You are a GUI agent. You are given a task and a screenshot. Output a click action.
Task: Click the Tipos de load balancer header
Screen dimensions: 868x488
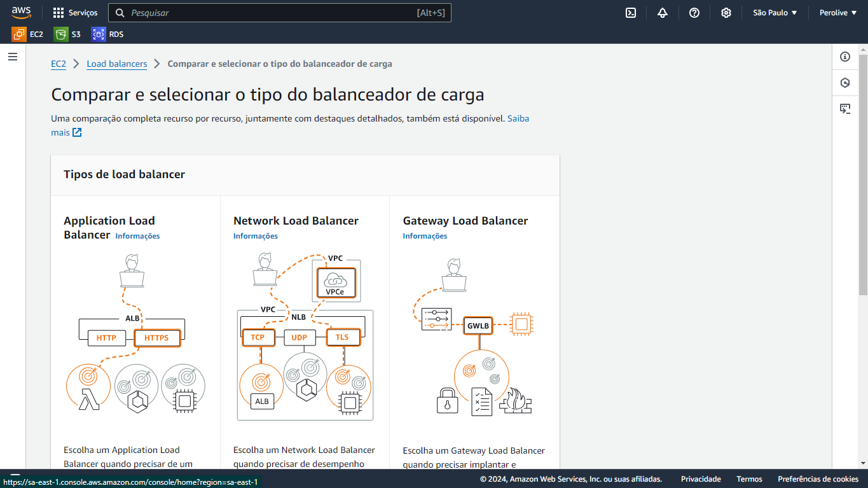(x=125, y=174)
